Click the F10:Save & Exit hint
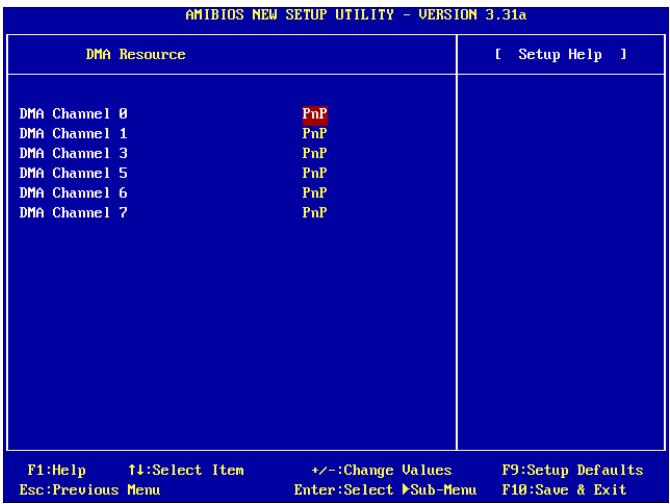This screenshot has width=670, height=504. pyautogui.click(x=564, y=490)
